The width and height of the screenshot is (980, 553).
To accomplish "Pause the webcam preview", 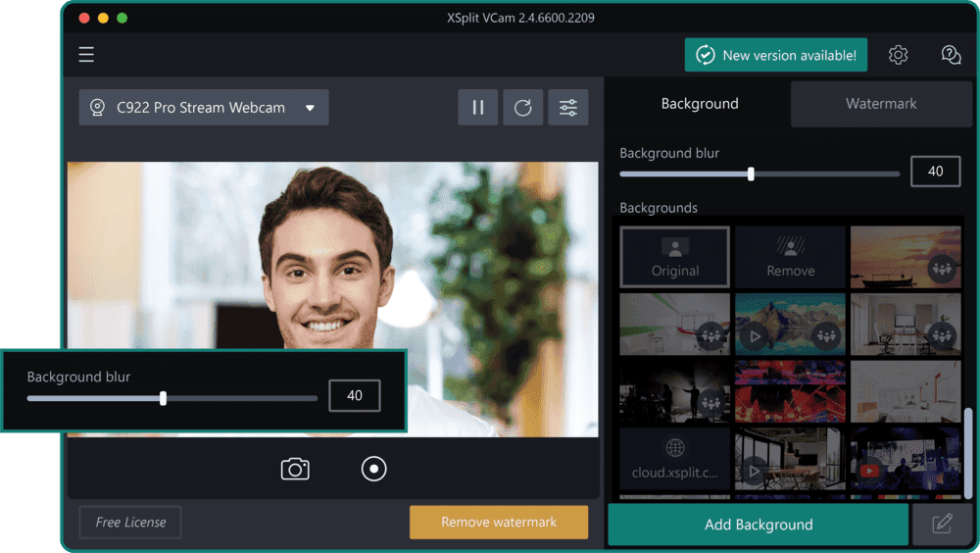I will pyautogui.click(x=477, y=108).
